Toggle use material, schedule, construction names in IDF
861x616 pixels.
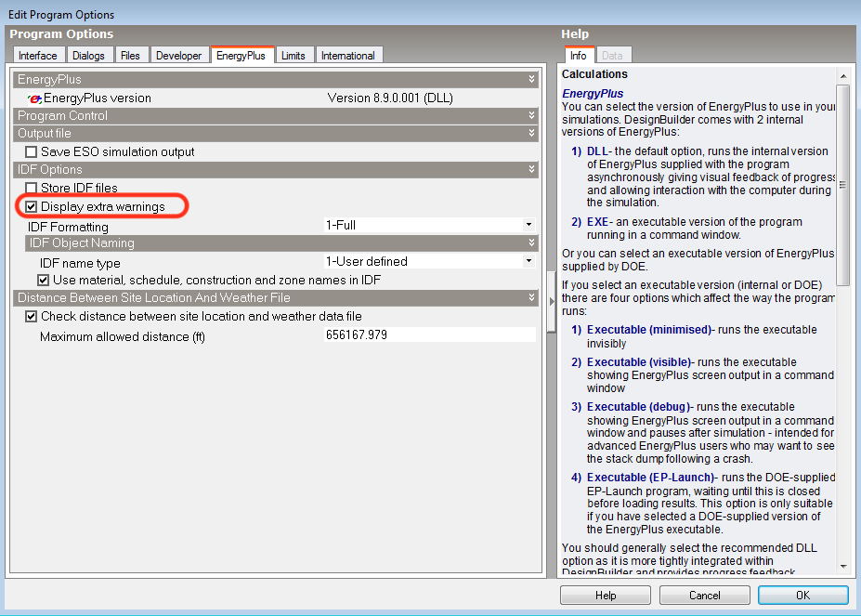44,281
